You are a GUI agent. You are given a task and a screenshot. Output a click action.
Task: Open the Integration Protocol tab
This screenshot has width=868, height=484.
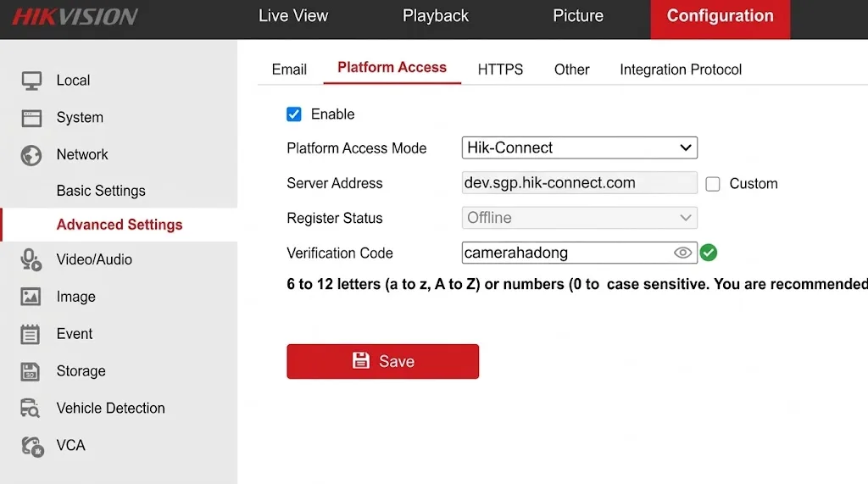pos(681,70)
